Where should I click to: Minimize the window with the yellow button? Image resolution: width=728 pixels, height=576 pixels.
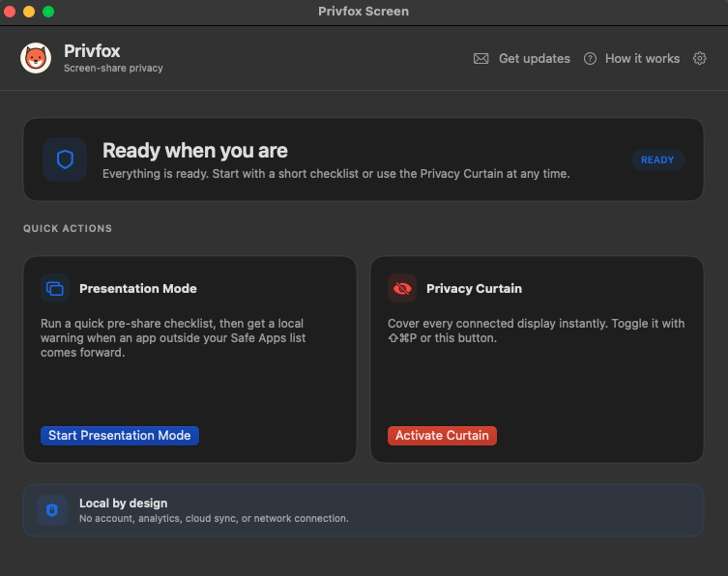pos(29,12)
